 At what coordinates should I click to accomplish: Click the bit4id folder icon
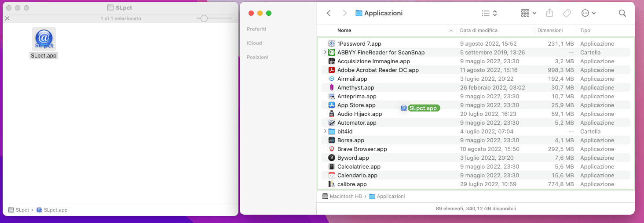332,131
